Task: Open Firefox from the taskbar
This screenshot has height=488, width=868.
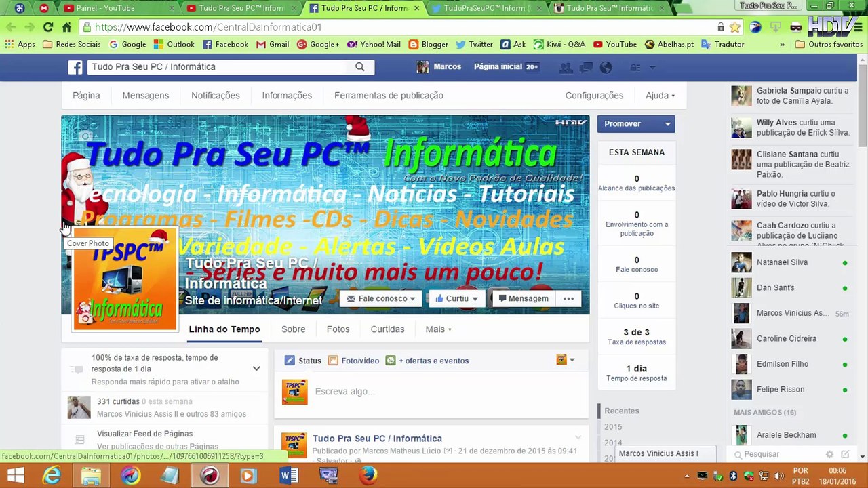Action: pos(368,475)
